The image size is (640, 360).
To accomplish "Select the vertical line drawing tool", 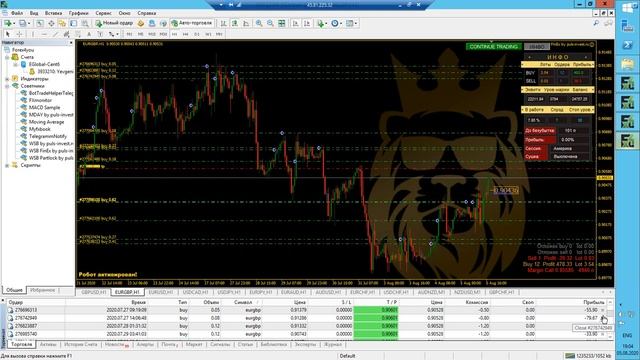I will [33, 34].
